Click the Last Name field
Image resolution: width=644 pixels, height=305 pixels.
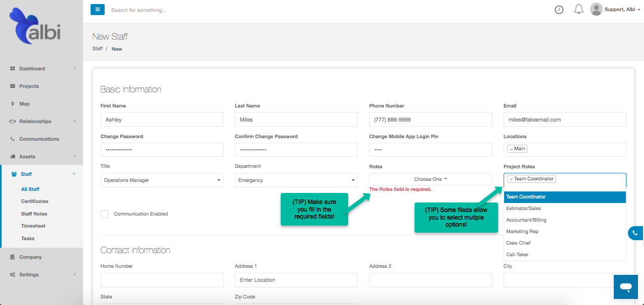pos(296,120)
